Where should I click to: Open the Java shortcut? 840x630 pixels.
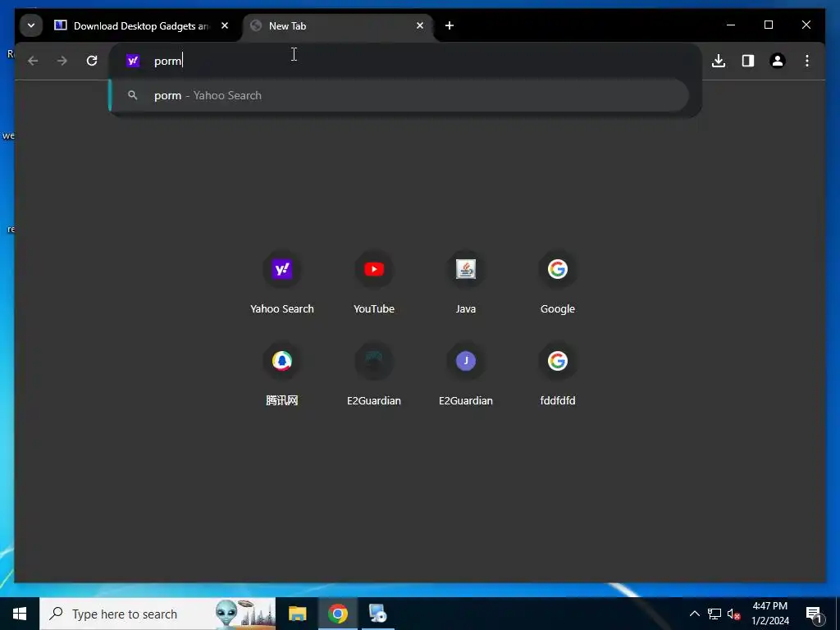(466, 283)
